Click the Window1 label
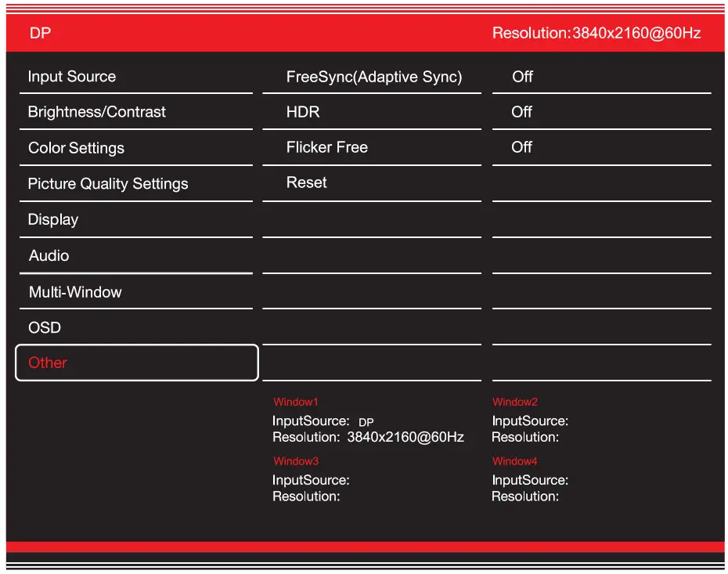This screenshot has width=728, height=574. (x=296, y=402)
